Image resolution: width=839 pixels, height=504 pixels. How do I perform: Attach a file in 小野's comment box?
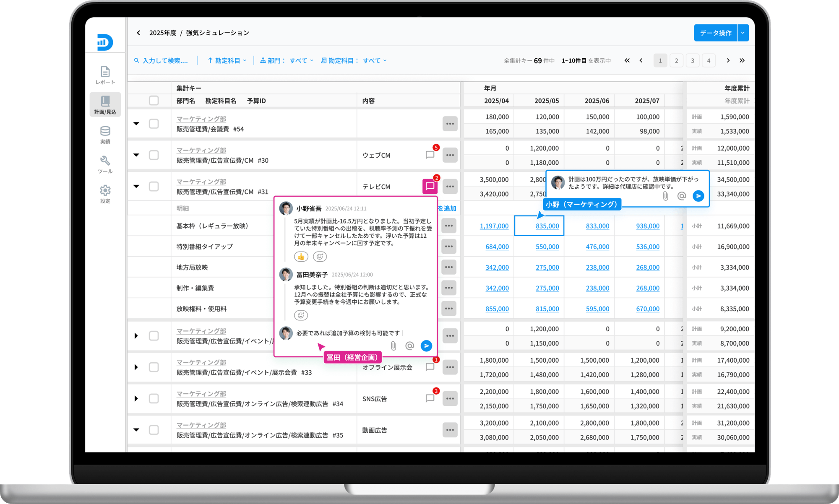tap(665, 195)
